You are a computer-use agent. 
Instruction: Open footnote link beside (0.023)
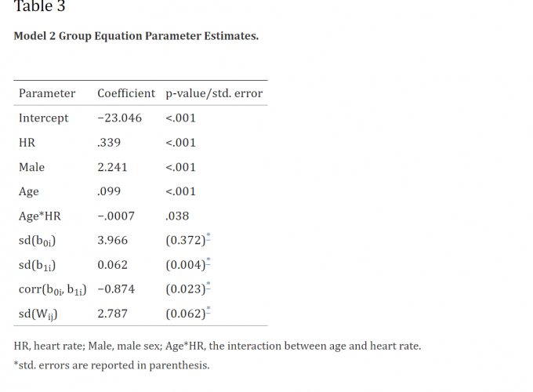[208, 285]
